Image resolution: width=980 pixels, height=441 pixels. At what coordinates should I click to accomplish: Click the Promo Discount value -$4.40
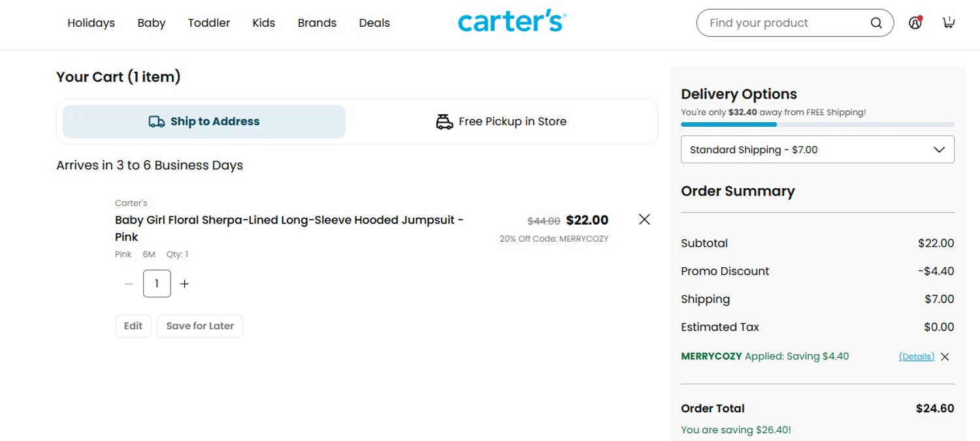(x=936, y=271)
